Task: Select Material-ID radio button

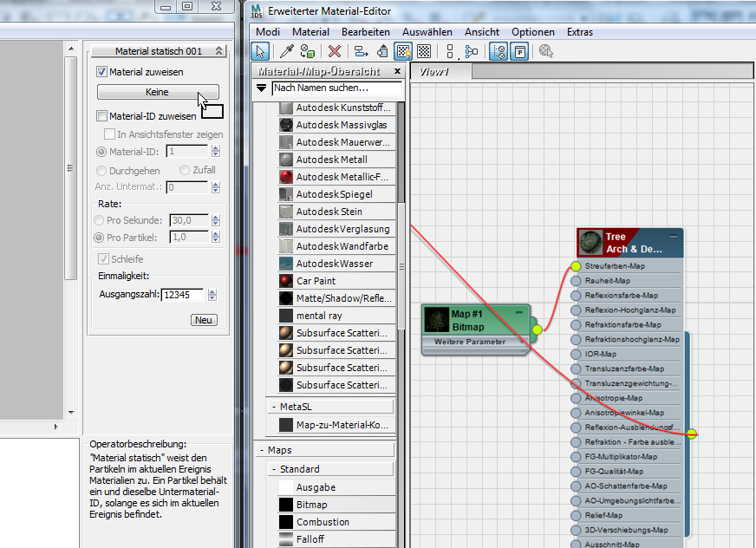Action: [x=101, y=152]
